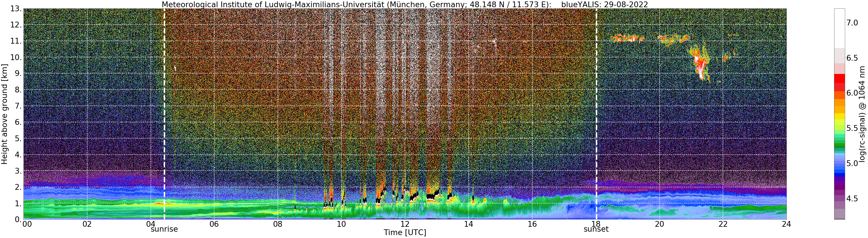The image size is (868, 238).
Task: Select the time axis tick label '12'
Action: 405,224
